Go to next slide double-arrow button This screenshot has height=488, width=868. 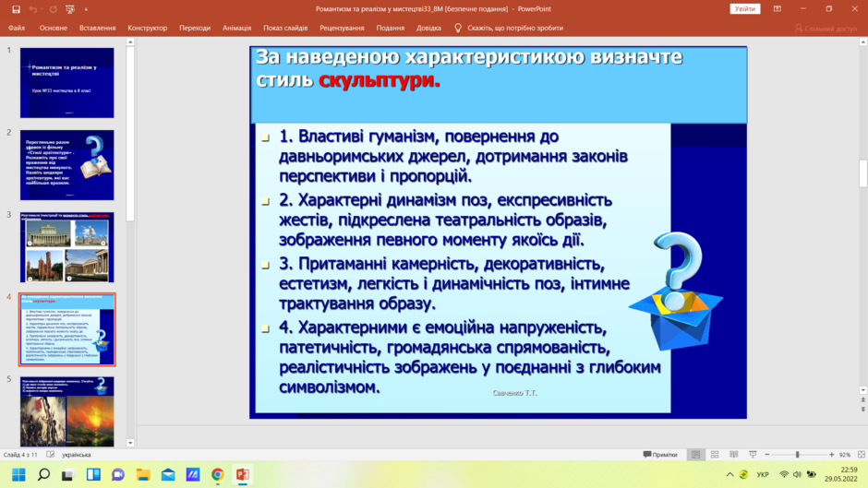click(x=863, y=410)
